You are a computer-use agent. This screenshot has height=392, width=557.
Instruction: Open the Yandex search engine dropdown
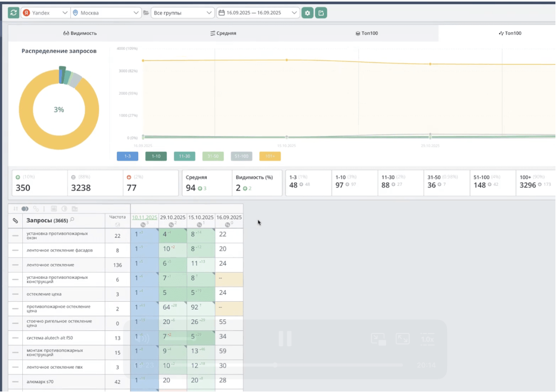point(45,12)
